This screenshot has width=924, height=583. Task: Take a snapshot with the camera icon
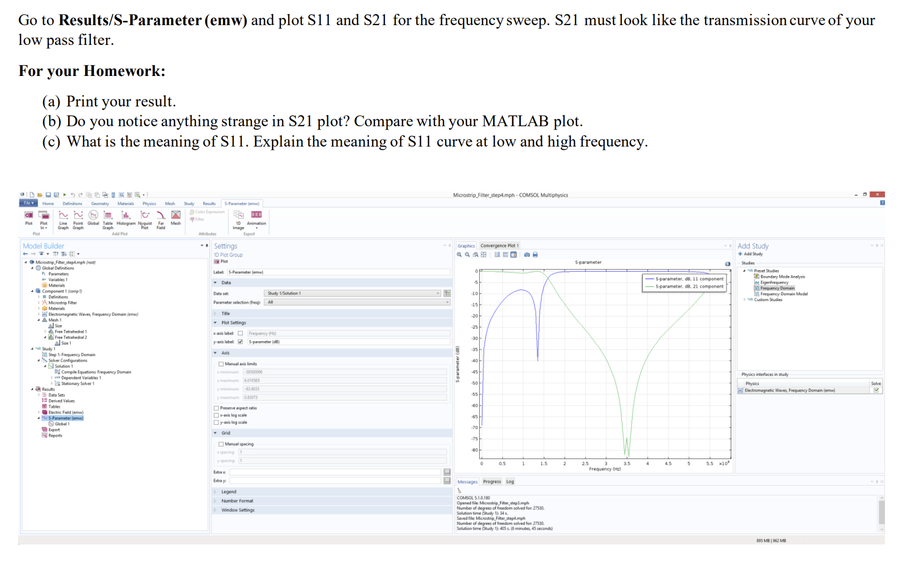point(528,255)
